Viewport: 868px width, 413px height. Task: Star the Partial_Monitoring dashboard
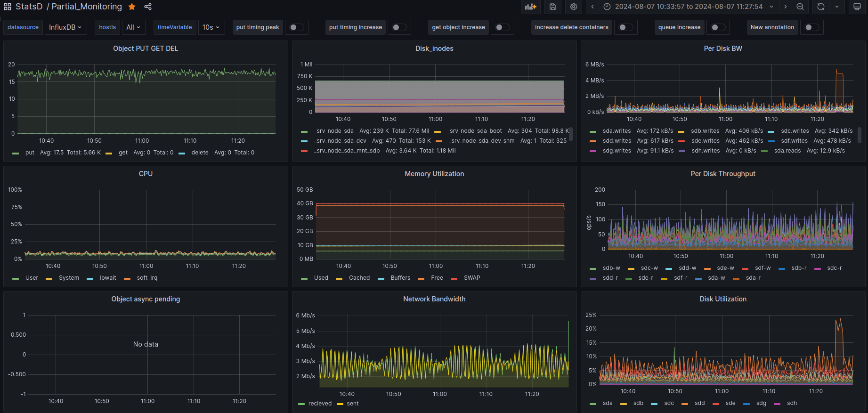[132, 7]
